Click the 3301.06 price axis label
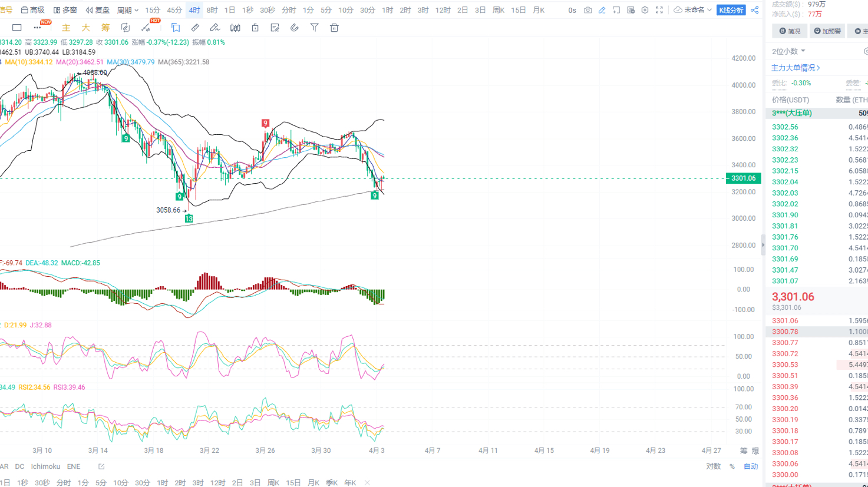Screen dimensions: 868x487 tap(744, 178)
